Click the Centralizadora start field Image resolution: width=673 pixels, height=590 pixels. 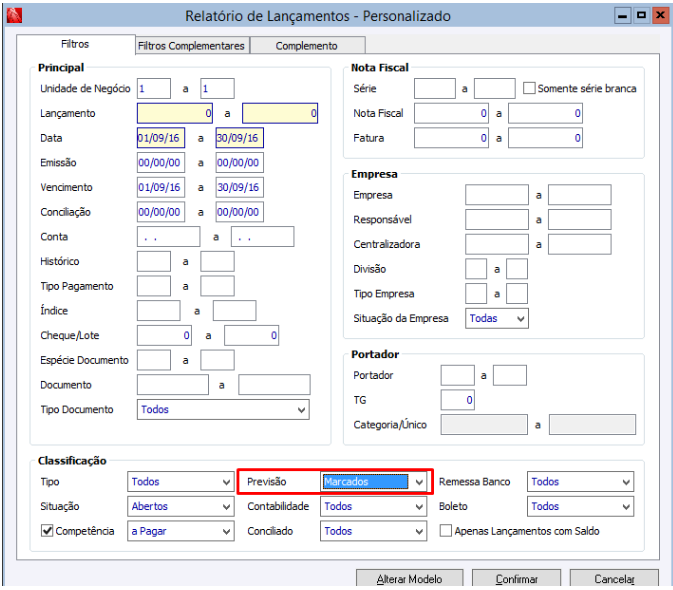click(497, 244)
